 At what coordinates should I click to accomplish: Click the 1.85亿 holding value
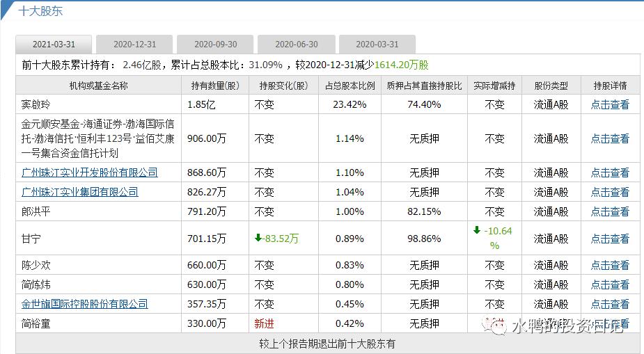[x=201, y=104]
